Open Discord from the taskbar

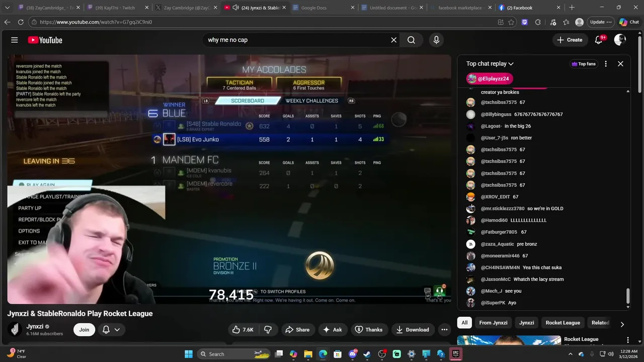pos(352,354)
